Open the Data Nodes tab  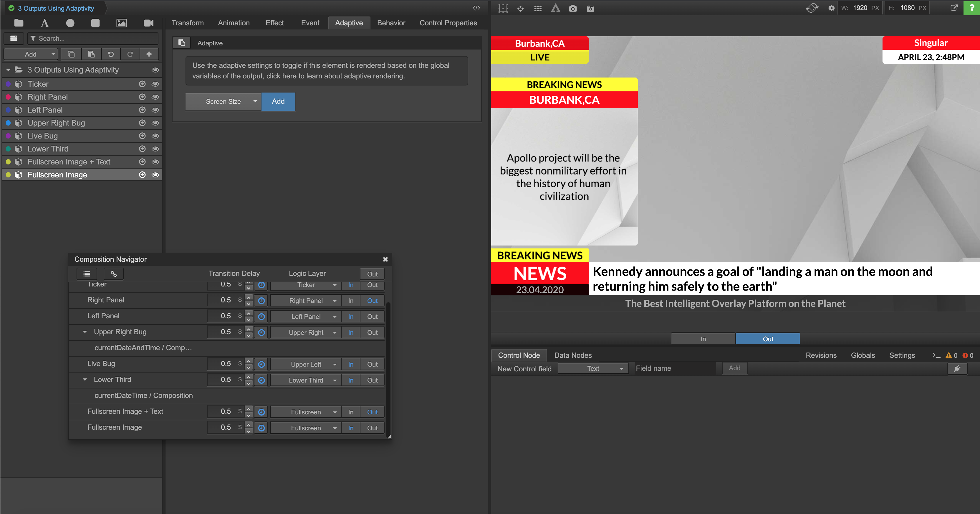click(x=572, y=355)
